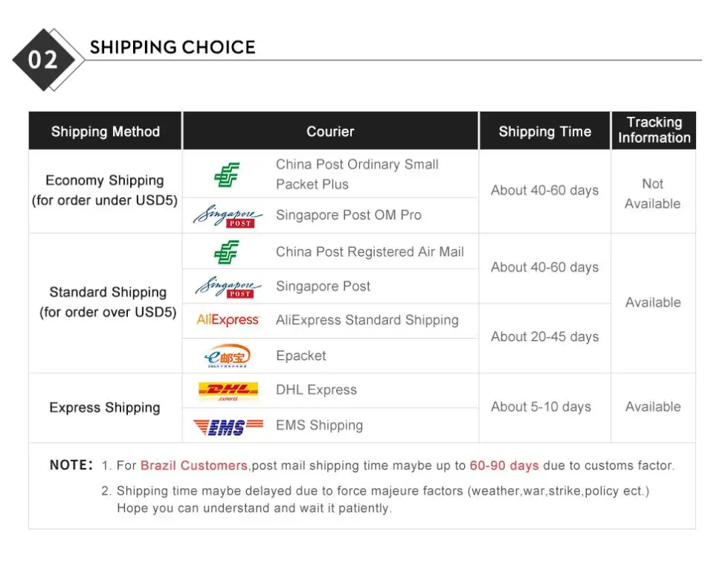This screenshot has width=728, height=561.
Task: Click the DHL Express logo
Action: pyautogui.click(x=228, y=391)
